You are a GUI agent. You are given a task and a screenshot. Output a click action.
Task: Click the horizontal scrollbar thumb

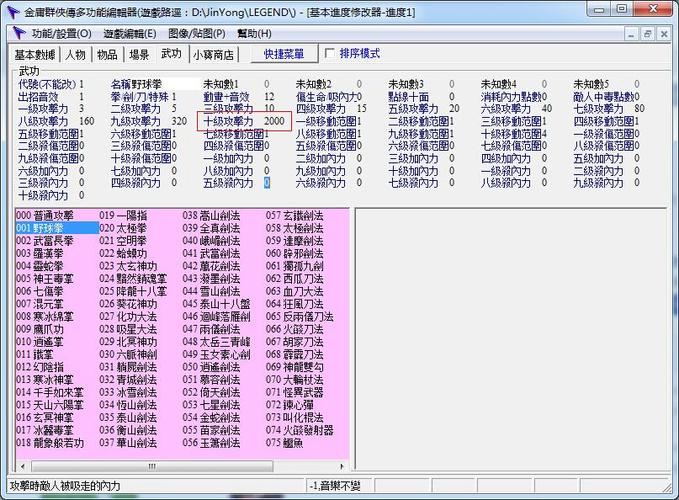pos(152,467)
